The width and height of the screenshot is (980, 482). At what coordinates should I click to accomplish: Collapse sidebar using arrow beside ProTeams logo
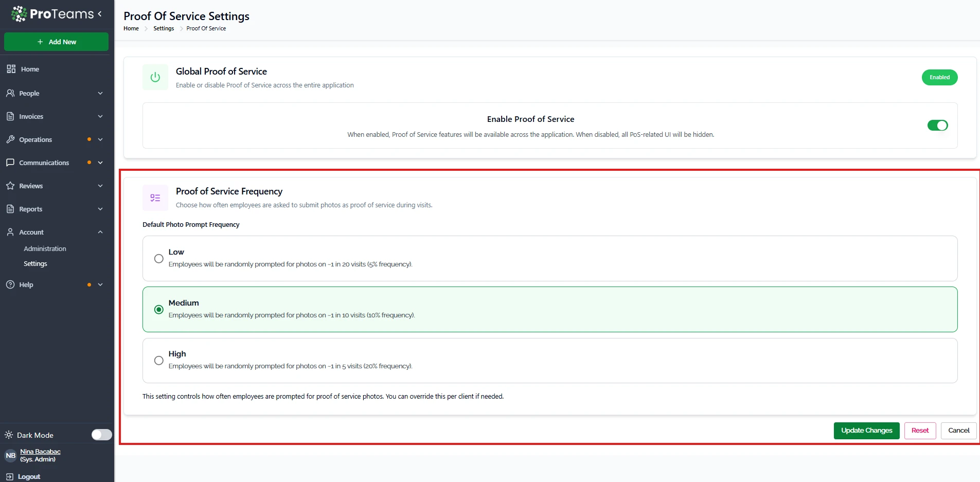[x=100, y=14]
